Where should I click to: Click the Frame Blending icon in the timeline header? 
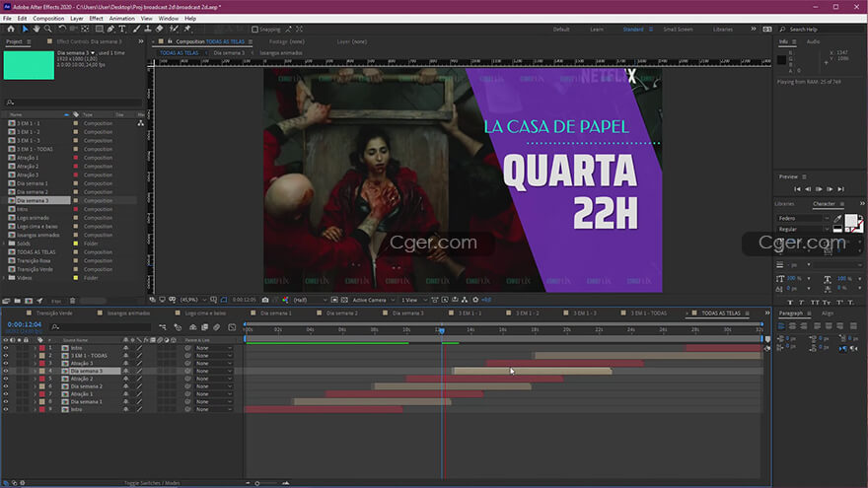coord(205,327)
